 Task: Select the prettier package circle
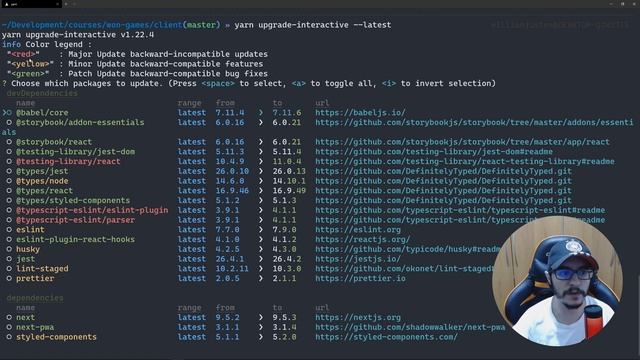point(9,279)
